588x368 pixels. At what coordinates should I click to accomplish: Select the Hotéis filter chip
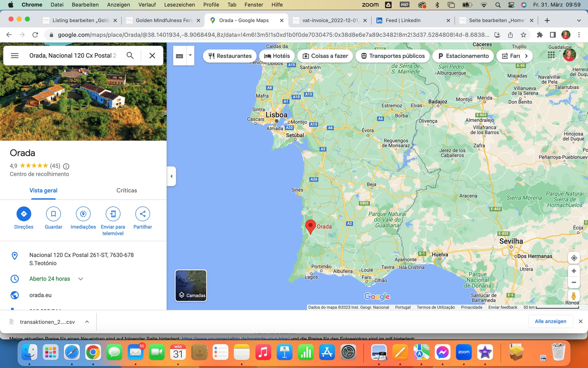277,56
